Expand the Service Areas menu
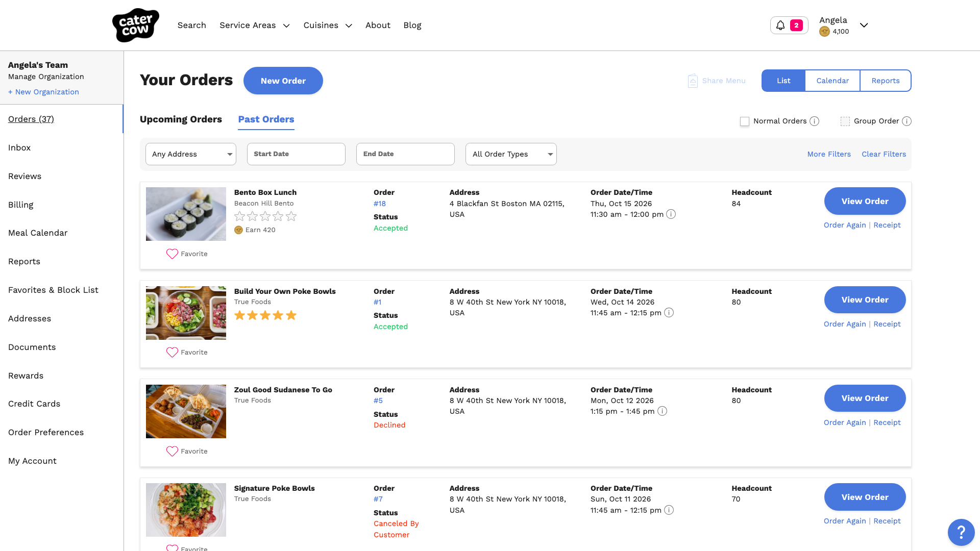The width and height of the screenshot is (980, 551). click(255, 26)
